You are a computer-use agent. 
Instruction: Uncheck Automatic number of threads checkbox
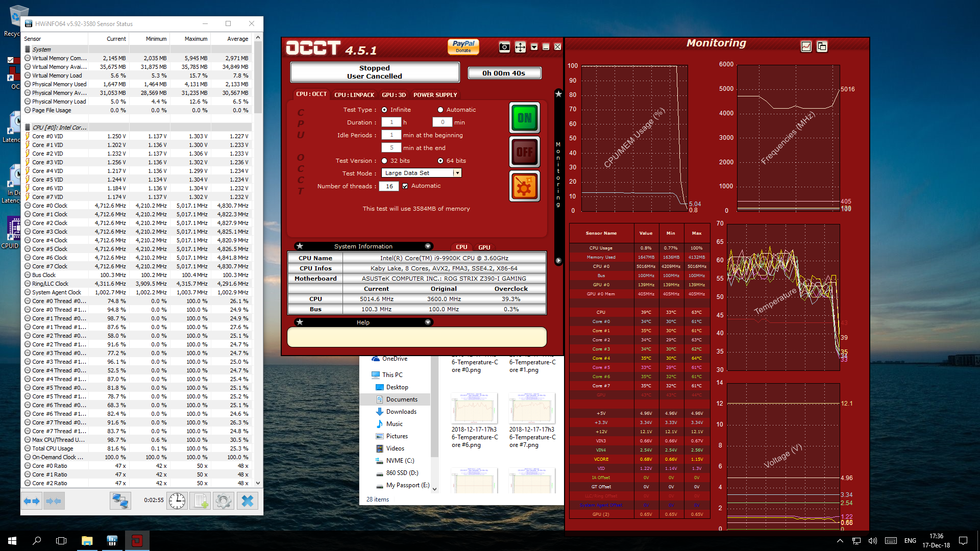(x=405, y=186)
